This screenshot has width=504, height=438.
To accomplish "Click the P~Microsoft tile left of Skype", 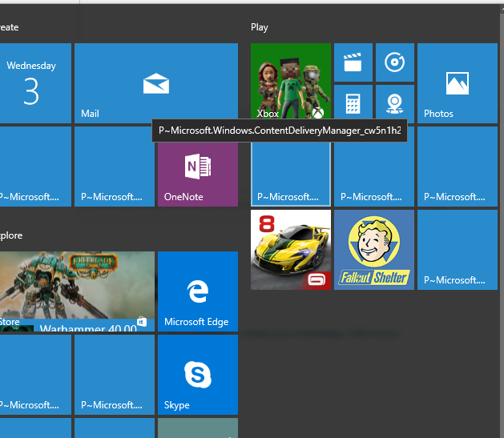I will pos(115,375).
